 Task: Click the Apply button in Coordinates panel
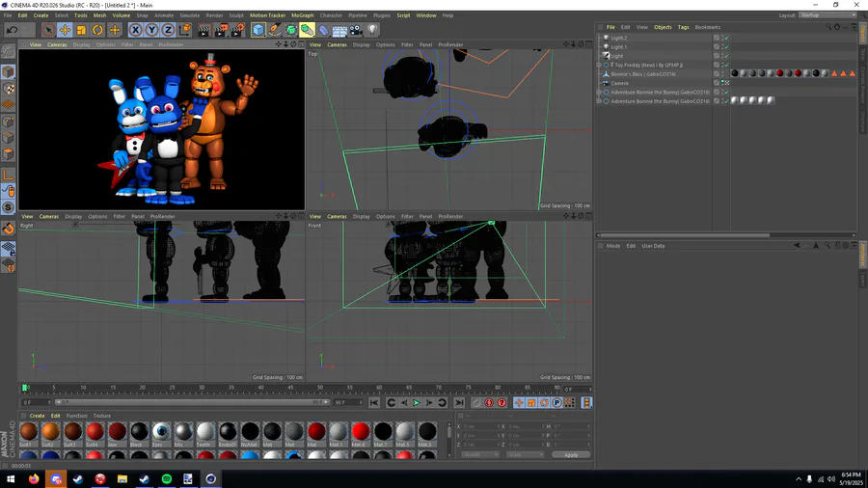coord(571,455)
